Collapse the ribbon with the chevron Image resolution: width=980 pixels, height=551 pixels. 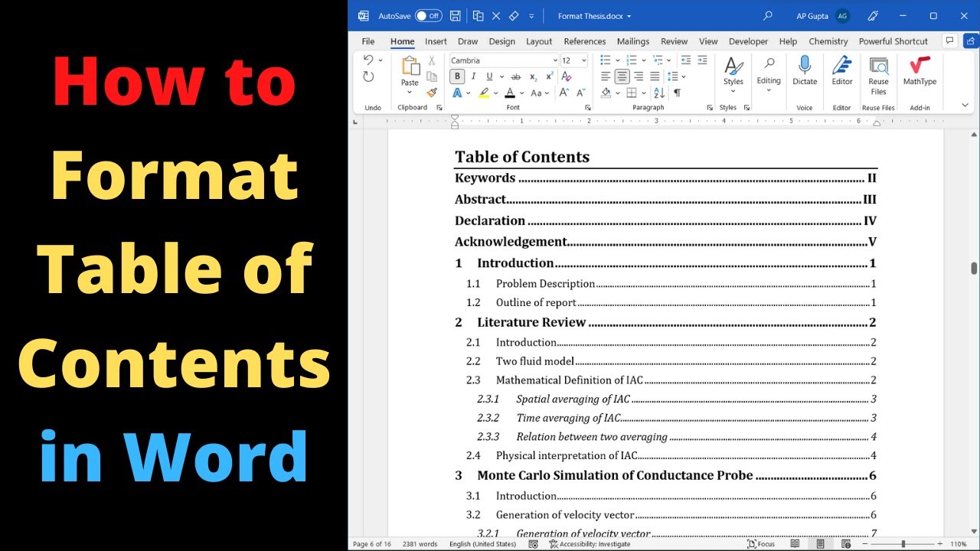click(965, 106)
